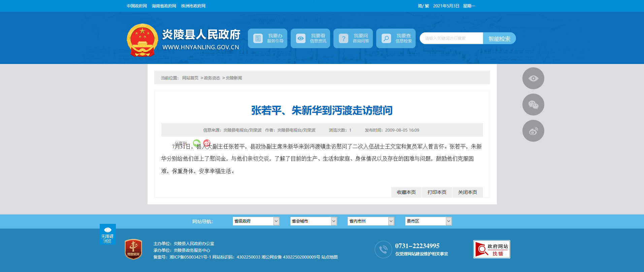
Task: Open the 我要办 服务引导 menu item
Action: [x=267, y=38]
